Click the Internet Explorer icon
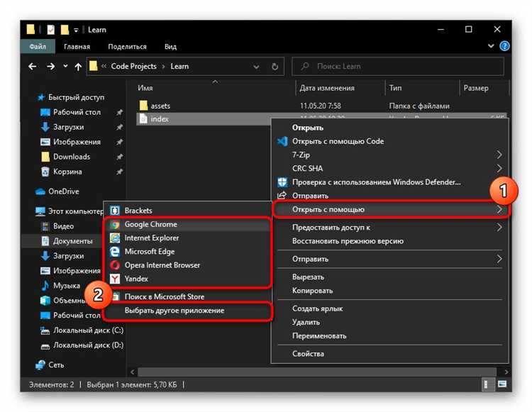Viewport: 532px width, 412px height. (x=115, y=238)
